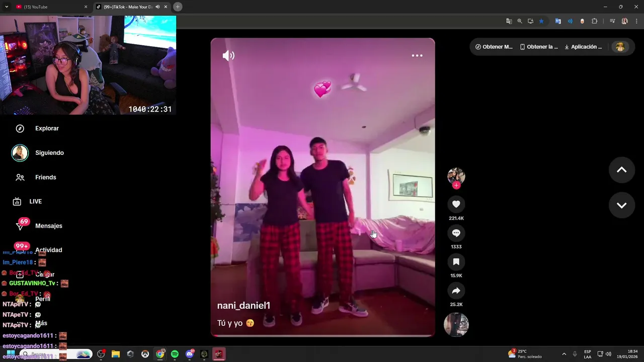Viewport: 644px width, 362px height.
Task: Open File Explorer from the taskbar
Action: coord(116,354)
